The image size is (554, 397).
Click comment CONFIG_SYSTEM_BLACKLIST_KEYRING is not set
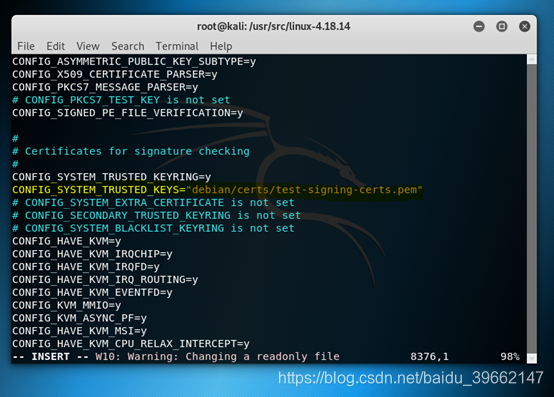(153, 228)
